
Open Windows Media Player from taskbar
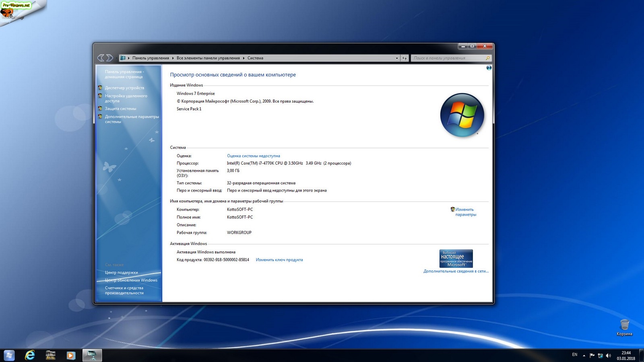click(71, 355)
